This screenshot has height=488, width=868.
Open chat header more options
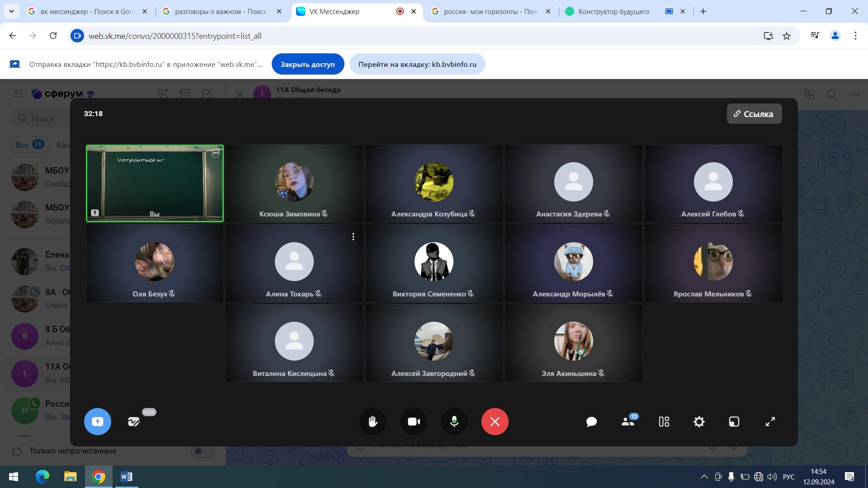click(x=854, y=94)
